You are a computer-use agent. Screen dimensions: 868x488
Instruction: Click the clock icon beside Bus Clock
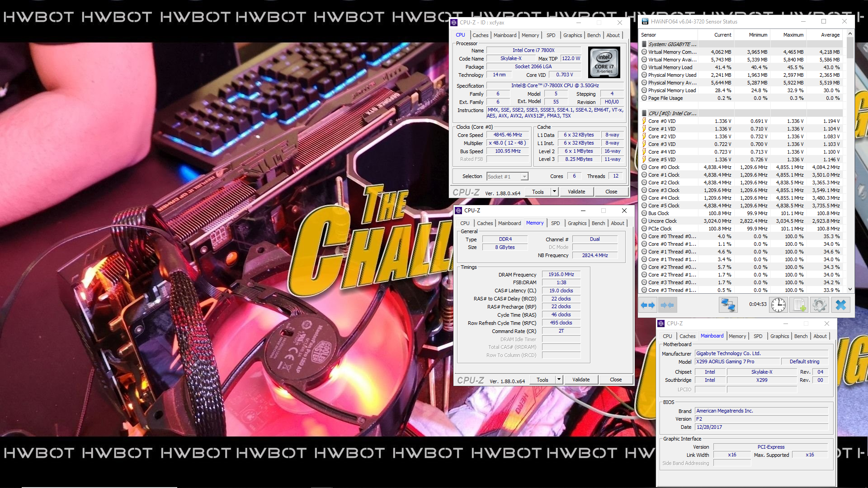(644, 213)
